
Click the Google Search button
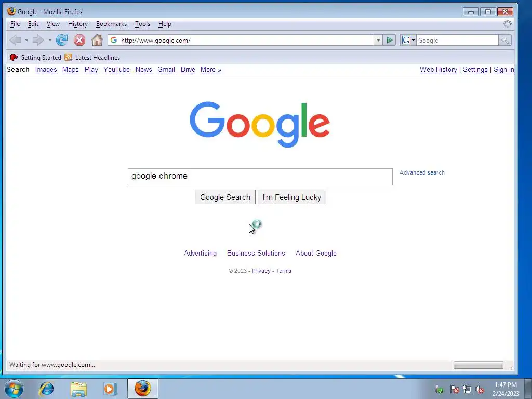coord(225,197)
